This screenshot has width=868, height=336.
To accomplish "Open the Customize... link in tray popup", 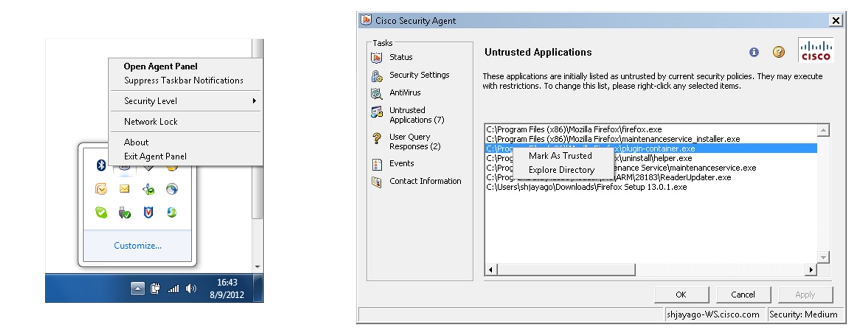I will point(137,246).
